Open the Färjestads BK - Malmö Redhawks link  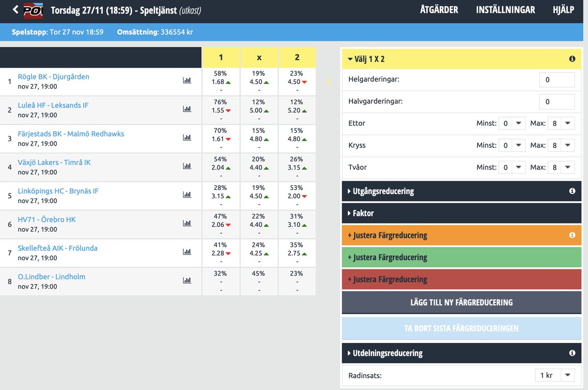click(71, 134)
